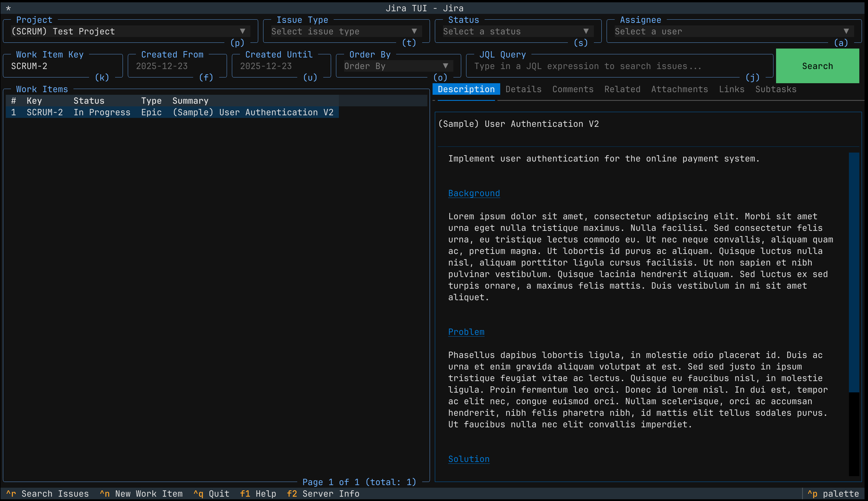Viewport: 868px width, 501px height.
Task: Click the In Progress status cell
Action: point(102,112)
